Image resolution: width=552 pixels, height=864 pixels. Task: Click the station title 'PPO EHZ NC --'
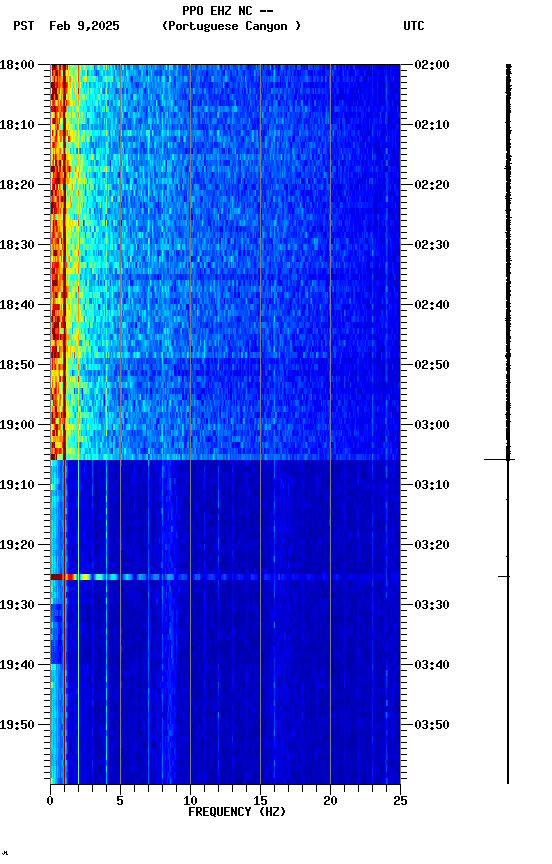pyautogui.click(x=228, y=11)
